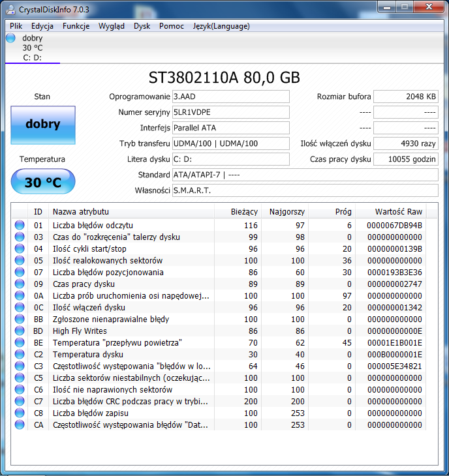Click status orb for attribute 09 Czas pracy dysku
The height and width of the screenshot is (476, 449).
pos(20,284)
